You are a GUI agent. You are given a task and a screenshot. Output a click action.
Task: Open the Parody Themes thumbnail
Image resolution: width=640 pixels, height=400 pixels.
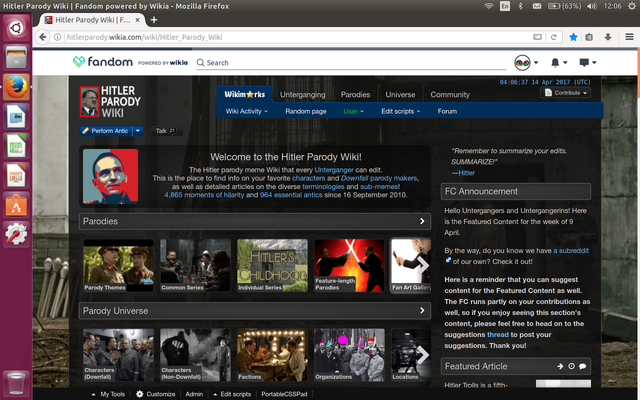coord(118,265)
